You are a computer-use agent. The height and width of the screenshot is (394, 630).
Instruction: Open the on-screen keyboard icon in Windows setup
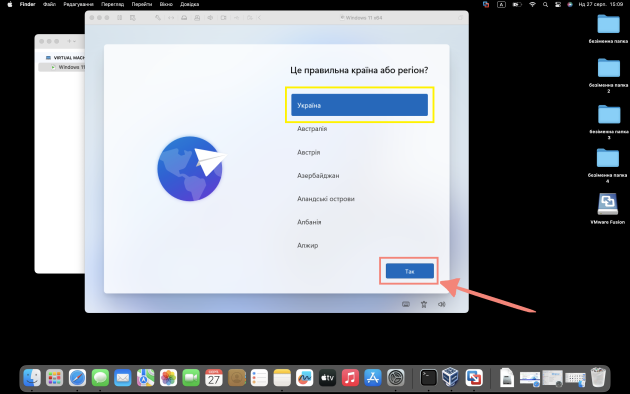tap(406, 304)
